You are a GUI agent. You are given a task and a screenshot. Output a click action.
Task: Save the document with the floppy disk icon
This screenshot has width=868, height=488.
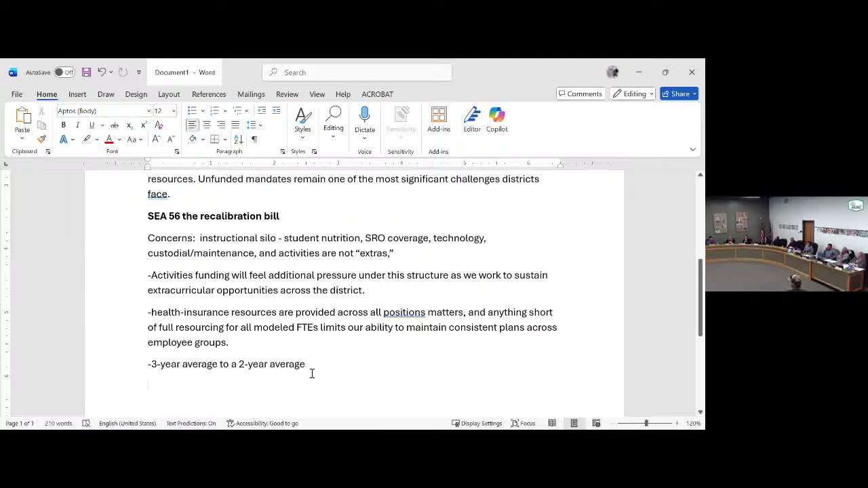(86, 73)
